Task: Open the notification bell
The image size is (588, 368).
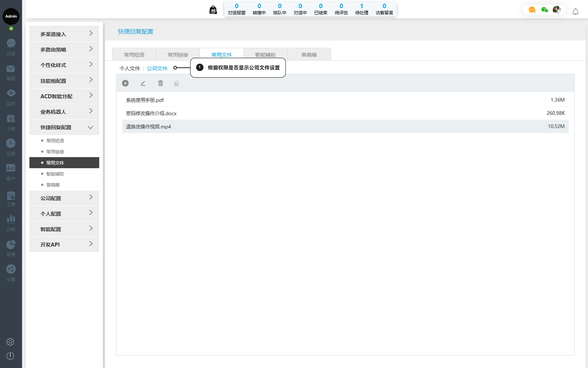Action: [x=576, y=12]
